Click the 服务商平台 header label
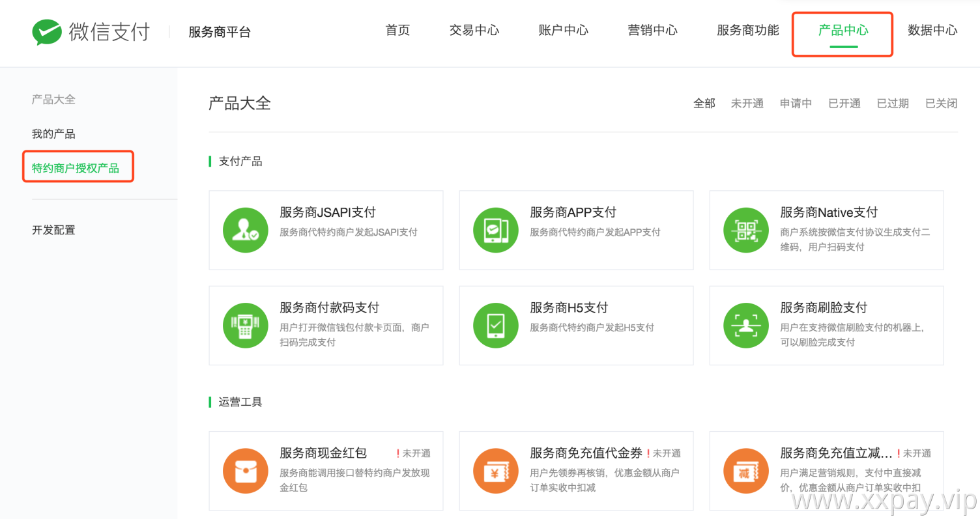The width and height of the screenshot is (980, 519). point(220,33)
